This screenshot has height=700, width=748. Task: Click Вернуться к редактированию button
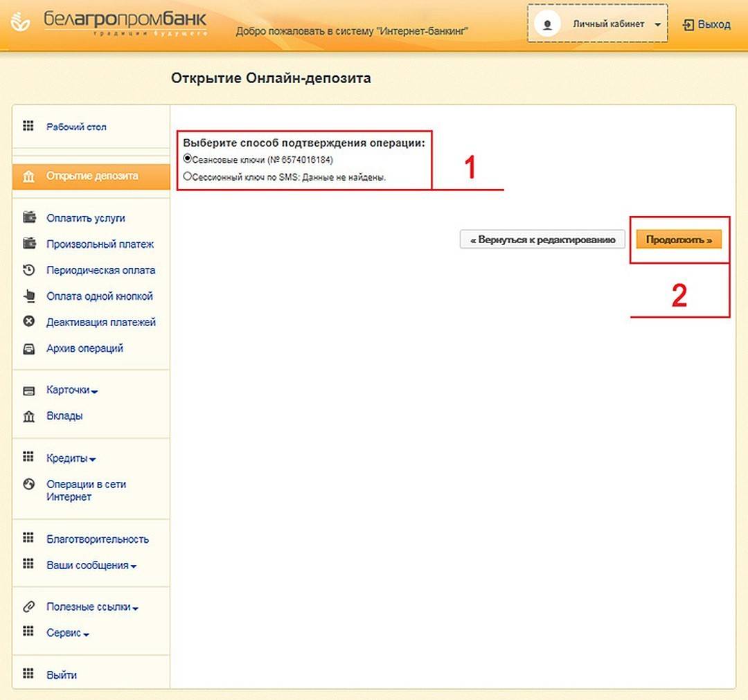542,240
